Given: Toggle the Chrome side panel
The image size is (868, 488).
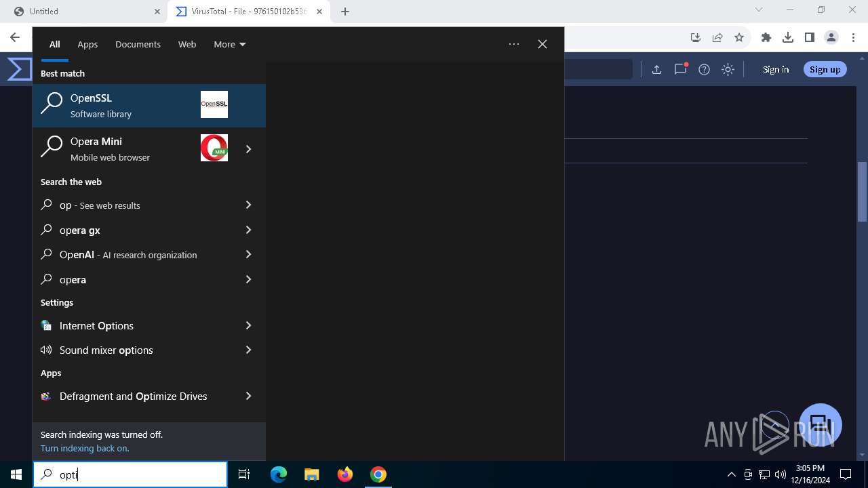Looking at the screenshot, I should (x=810, y=37).
